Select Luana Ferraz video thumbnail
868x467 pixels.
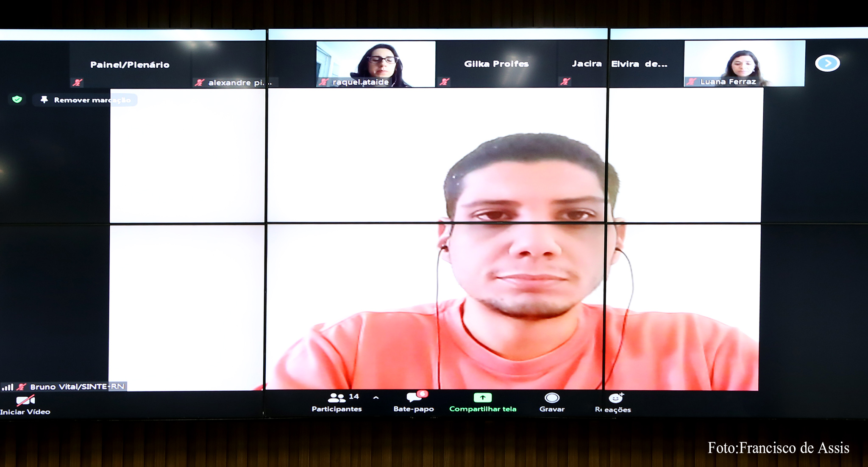(744, 64)
